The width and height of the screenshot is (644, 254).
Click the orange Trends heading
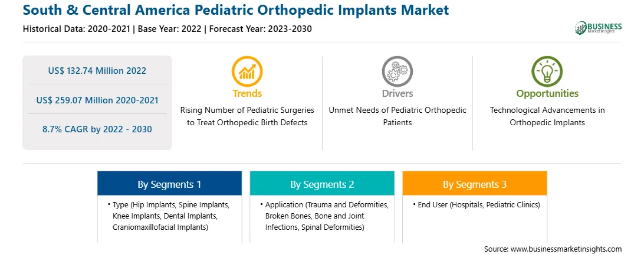[x=247, y=93]
